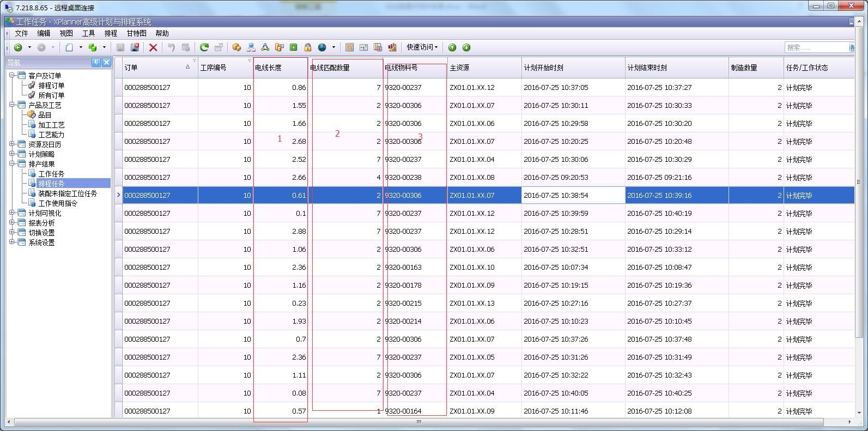Click the red X delete icon
Viewport: 868px width, 431px height.
[x=153, y=47]
